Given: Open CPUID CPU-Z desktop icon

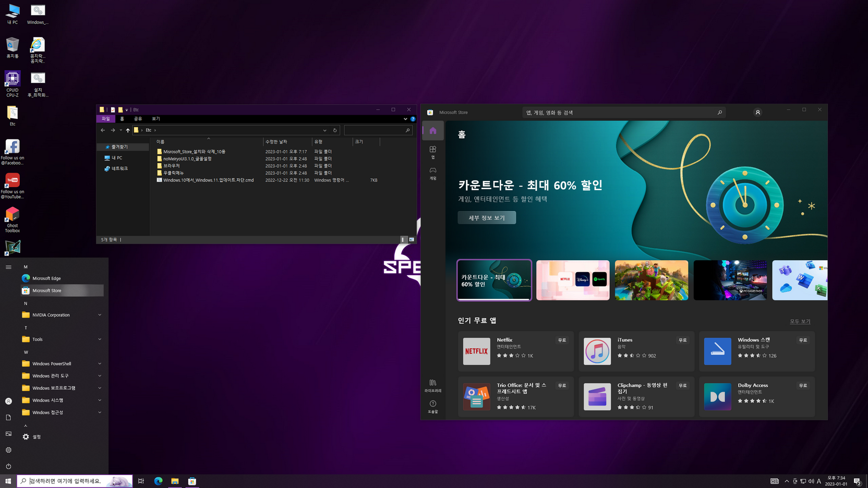Looking at the screenshot, I should 13,84.
